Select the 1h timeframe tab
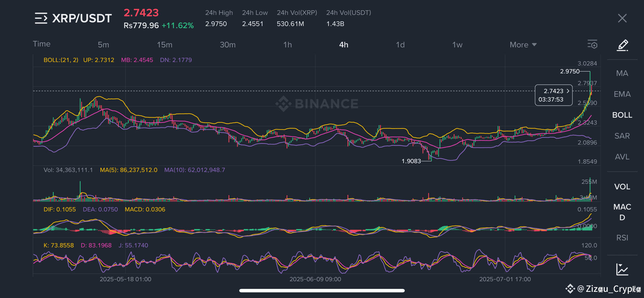The image size is (644, 298). (287, 45)
